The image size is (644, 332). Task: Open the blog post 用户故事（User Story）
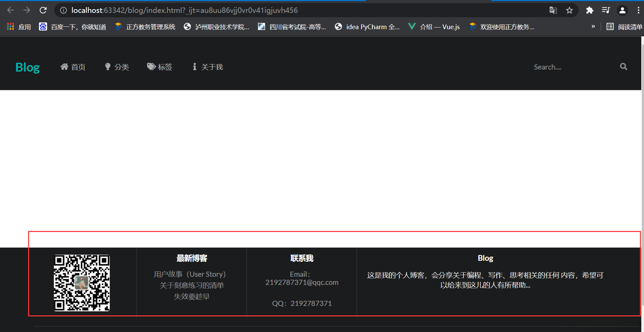(190, 274)
